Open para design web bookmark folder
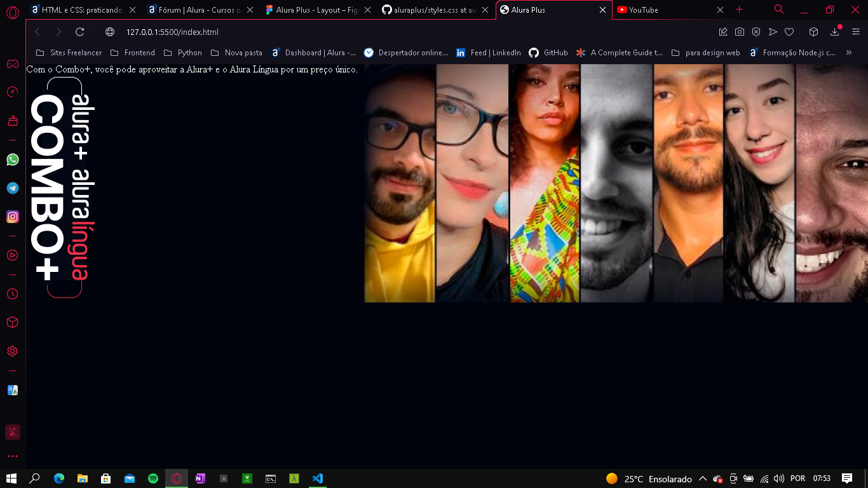This screenshot has height=488, width=868. pyautogui.click(x=705, y=53)
